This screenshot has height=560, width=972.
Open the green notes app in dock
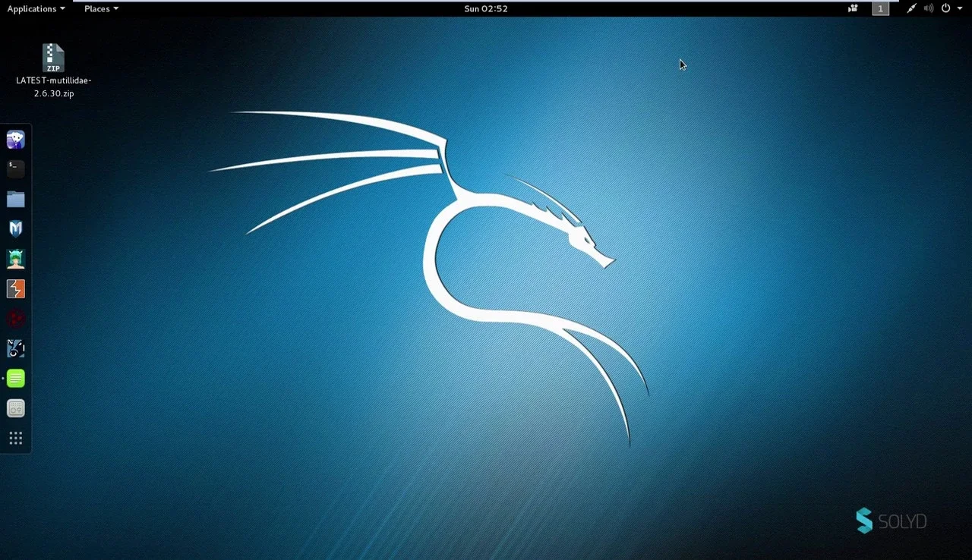pos(16,379)
